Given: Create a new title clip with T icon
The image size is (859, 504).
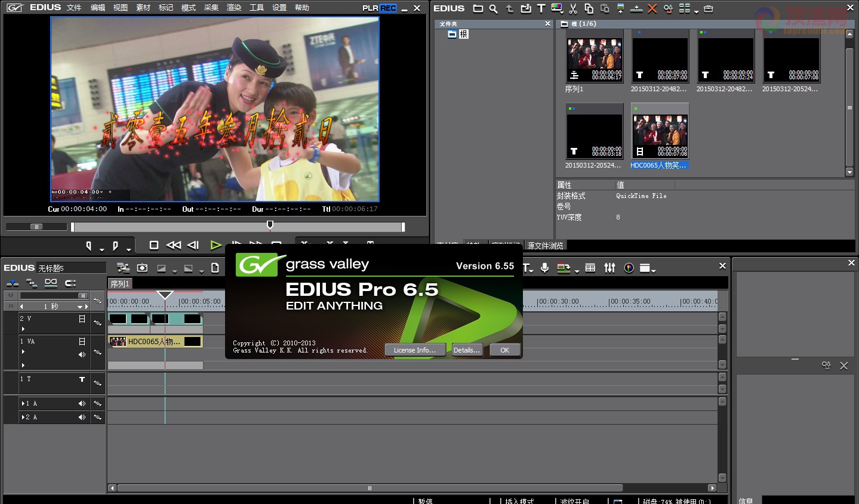Looking at the screenshot, I should click(x=541, y=8).
